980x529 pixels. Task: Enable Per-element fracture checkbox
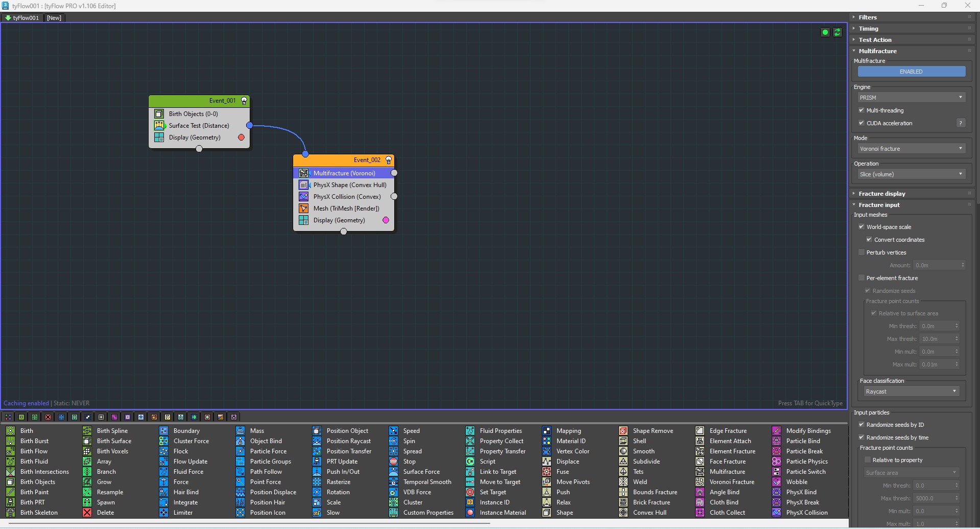(862, 278)
